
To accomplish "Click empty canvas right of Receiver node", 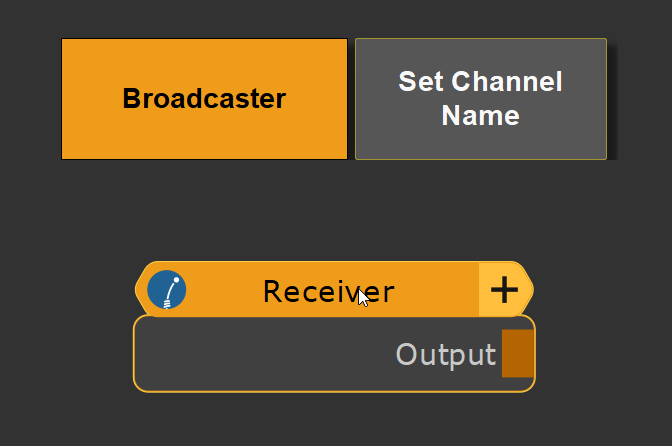I will (x=600, y=320).
